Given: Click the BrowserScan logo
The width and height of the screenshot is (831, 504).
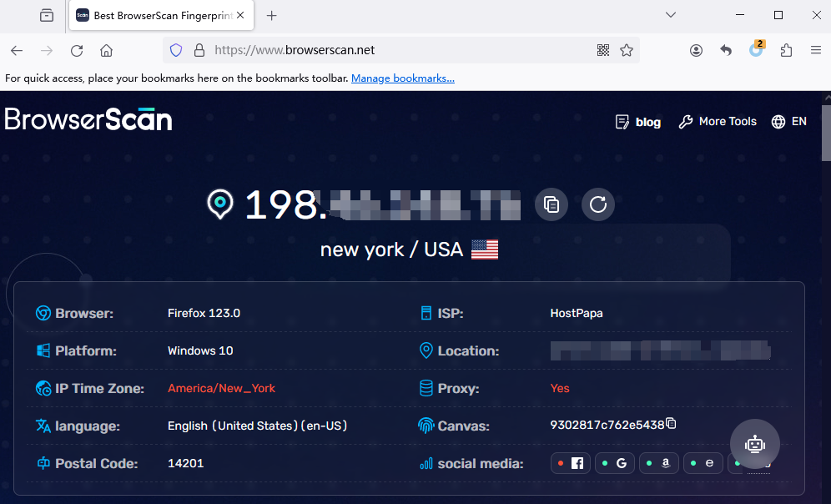Looking at the screenshot, I should click(88, 119).
